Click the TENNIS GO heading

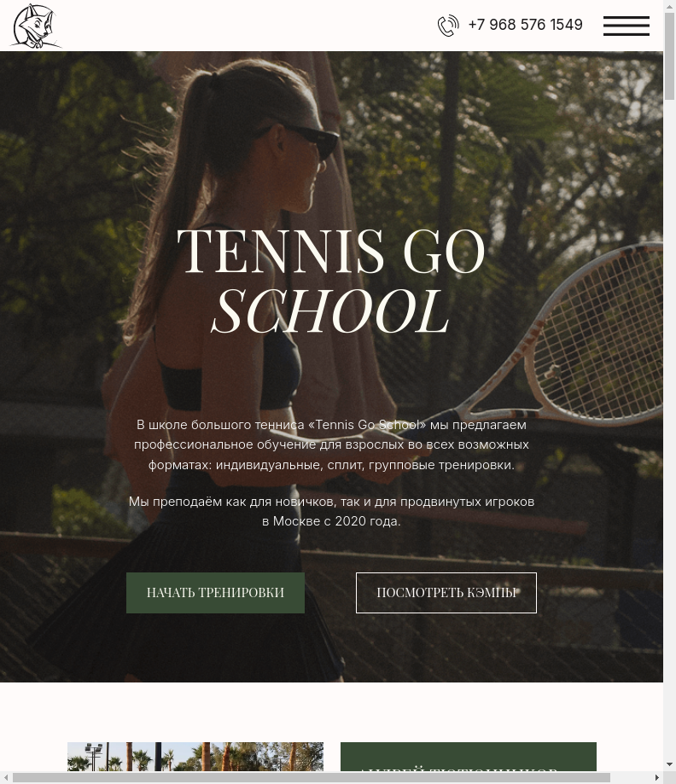[331, 251]
